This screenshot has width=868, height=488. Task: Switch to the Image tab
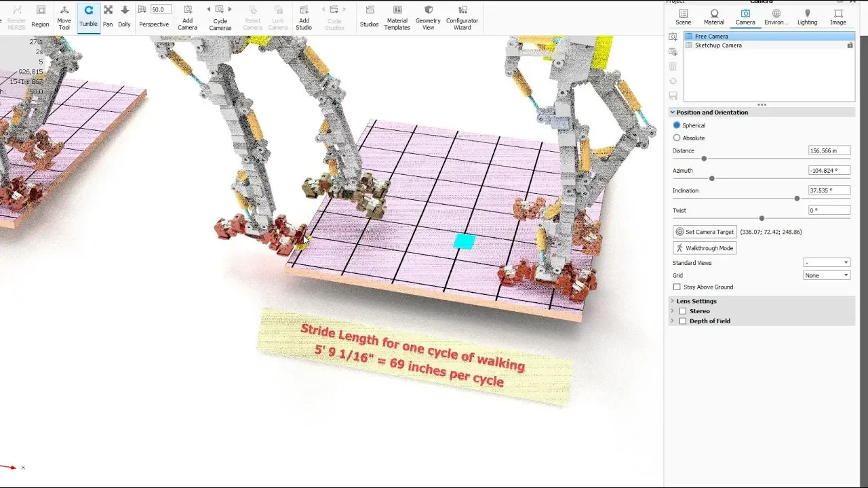[838, 17]
